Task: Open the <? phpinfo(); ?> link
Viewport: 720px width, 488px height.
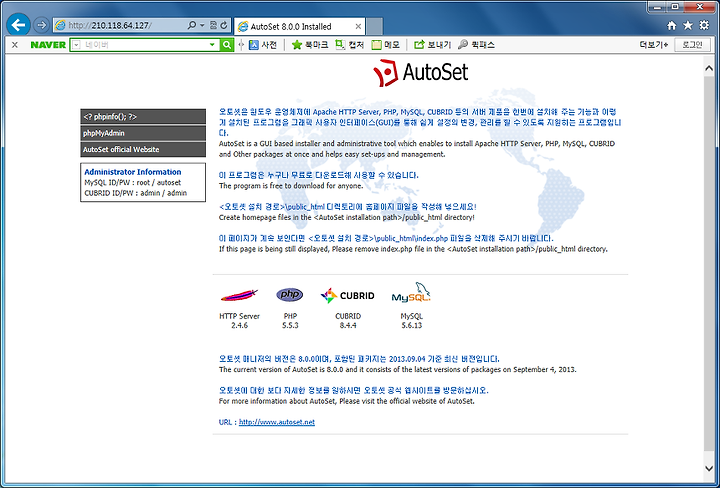Action: click(143, 117)
